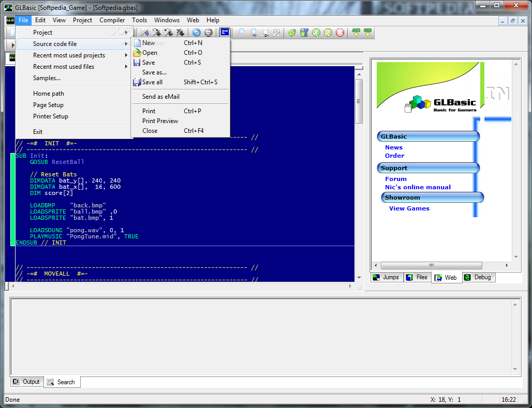Viewport: 532px width, 408px height.
Task: Click the green bucket-and-glass compile icon
Action: point(304,33)
